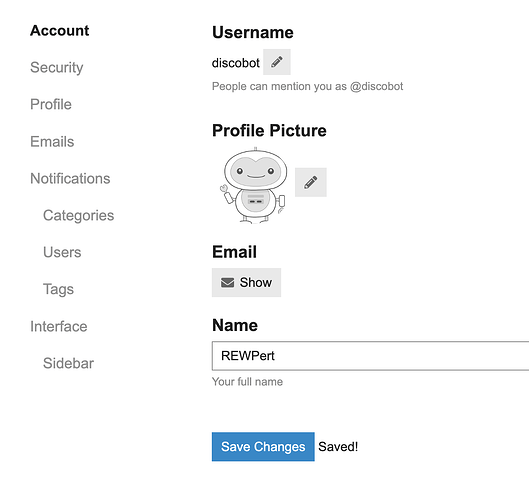Open the Interface preferences section
Screen dimensions: 529x500
coord(59,326)
